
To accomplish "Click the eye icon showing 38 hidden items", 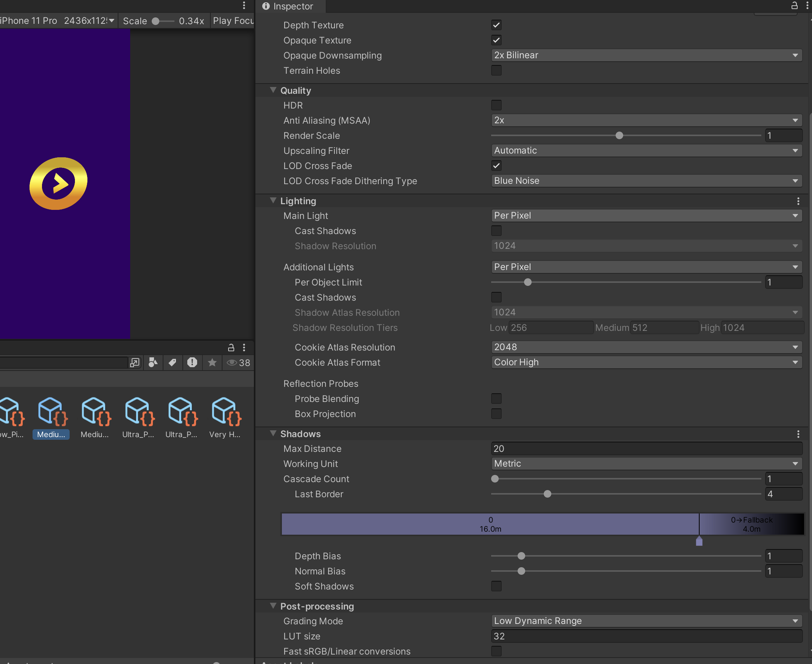I will (237, 363).
